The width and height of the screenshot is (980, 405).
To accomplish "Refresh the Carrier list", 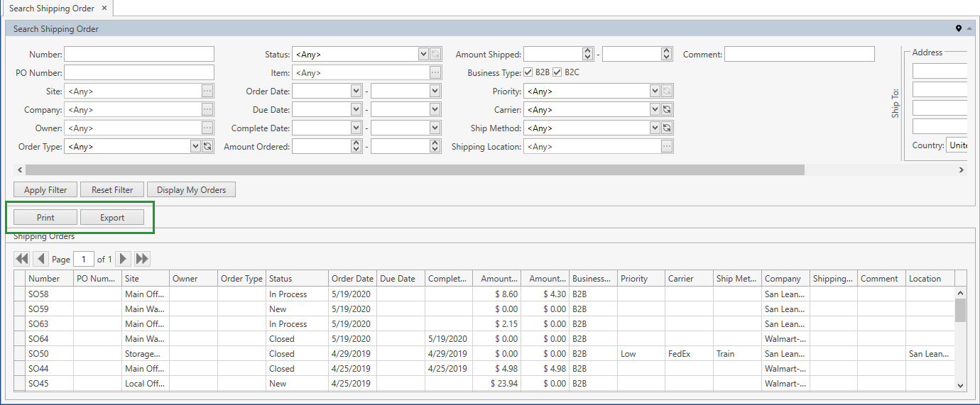I will pos(667,110).
